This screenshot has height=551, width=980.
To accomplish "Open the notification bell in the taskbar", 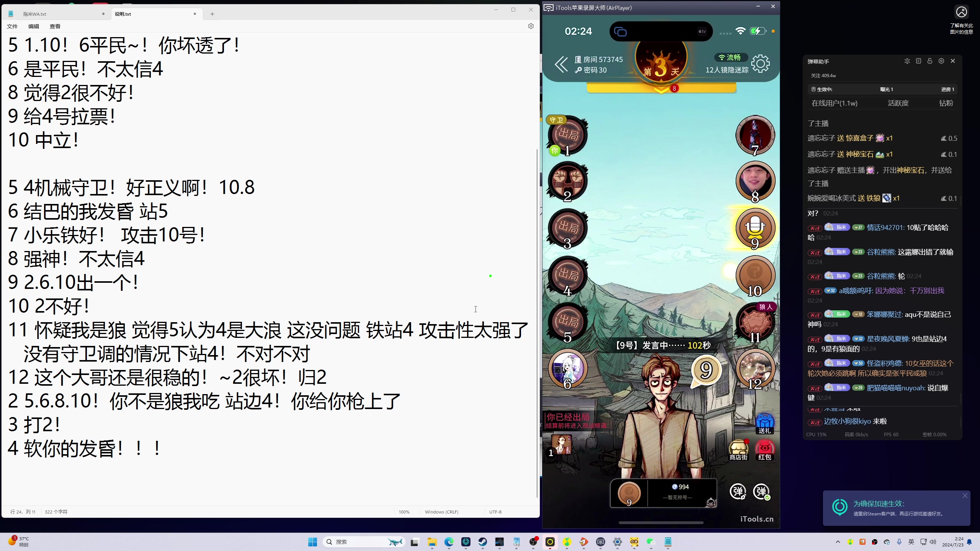I will tap(969, 542).
